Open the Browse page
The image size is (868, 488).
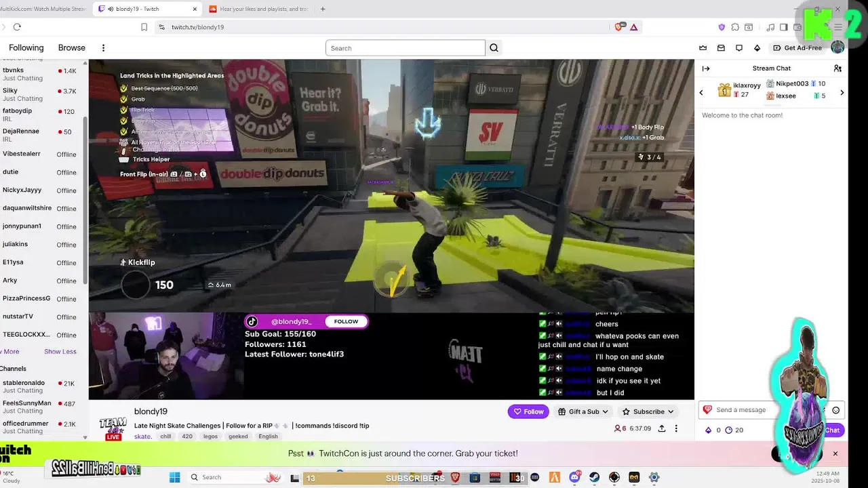[x=72, y=48]
